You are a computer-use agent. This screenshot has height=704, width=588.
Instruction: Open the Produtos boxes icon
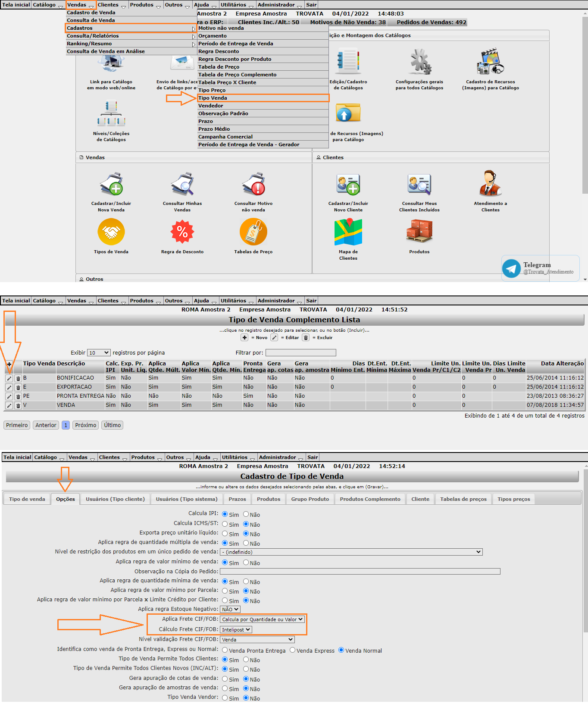click(419, 231)
